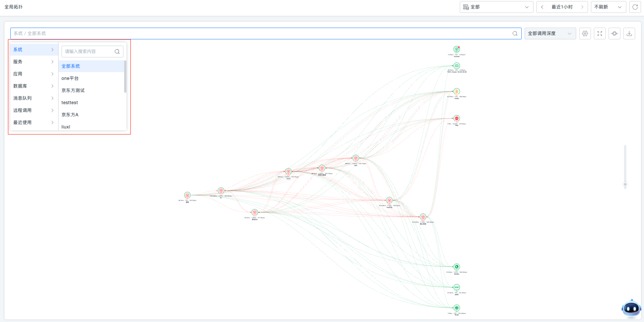The image size is (644, 322).
Task: Click the zoom slider handle on right
Action: (x=625, y=184)
